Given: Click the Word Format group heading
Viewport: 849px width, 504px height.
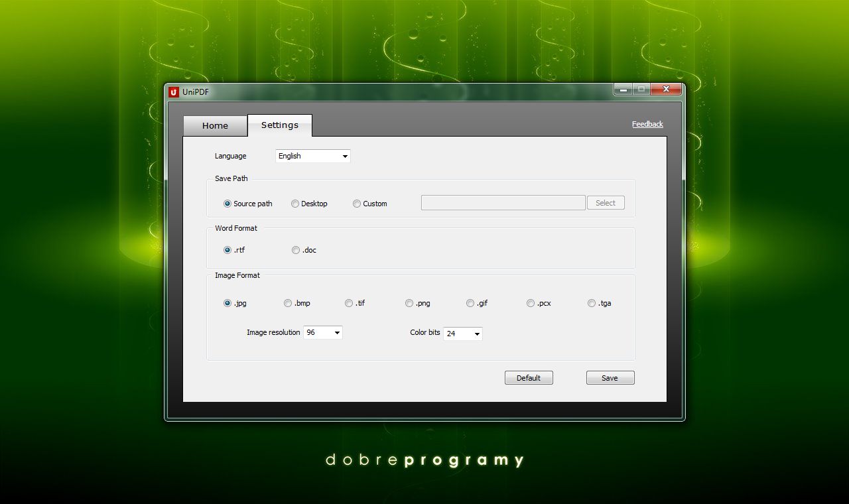Looking at the screenshot, I should (x=236, y=228).
